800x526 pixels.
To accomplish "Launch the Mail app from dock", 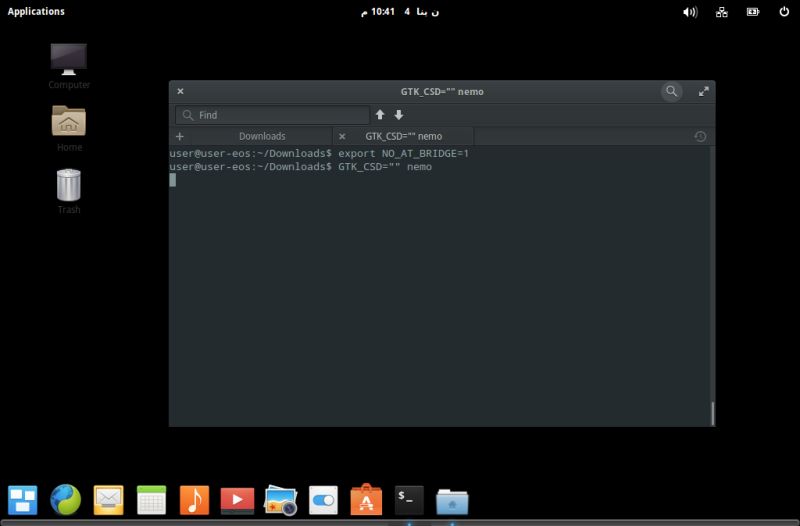I will coord(108,500).
